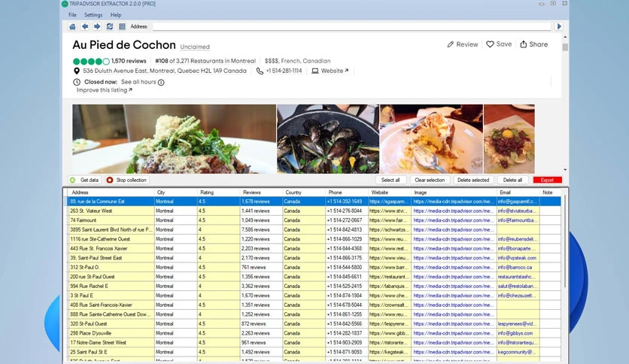Click the Review pencil icon
Viewport: 629px width, 364px height.
(451, 44)
